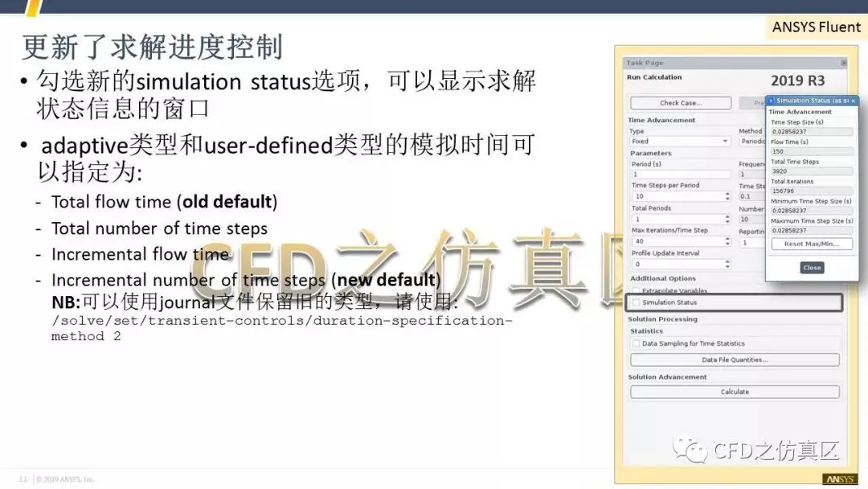Close the Task Page panel with its X icon
This screenshot has height=489, width=868.
(x=843, y=63)
